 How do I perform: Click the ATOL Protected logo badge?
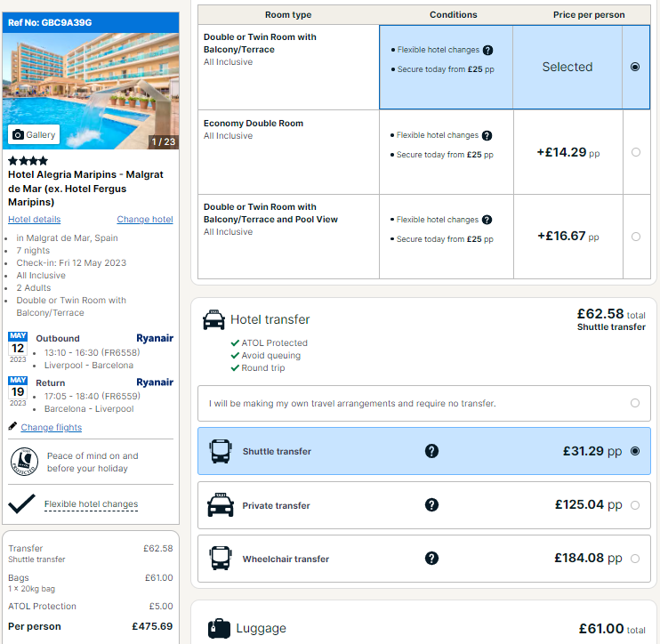pos(24,462)
